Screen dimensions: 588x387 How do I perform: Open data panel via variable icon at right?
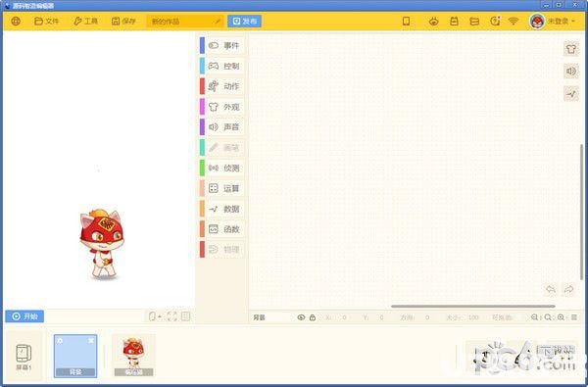571,94
